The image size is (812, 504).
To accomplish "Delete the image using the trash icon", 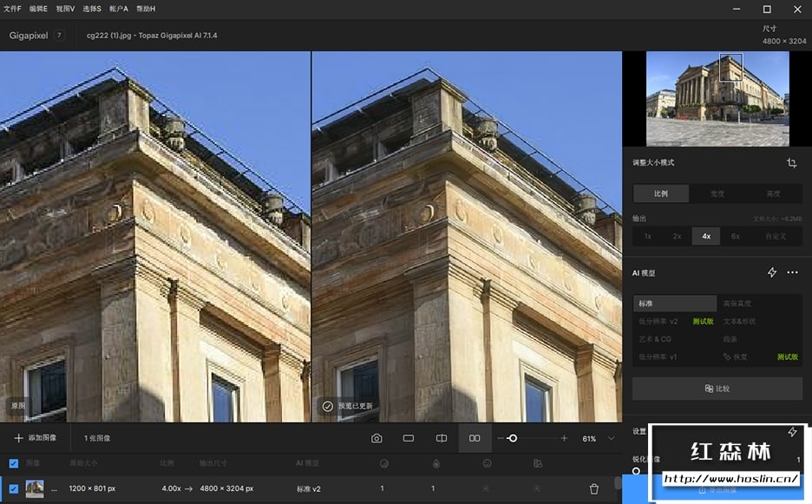I will tap(594, 489).
